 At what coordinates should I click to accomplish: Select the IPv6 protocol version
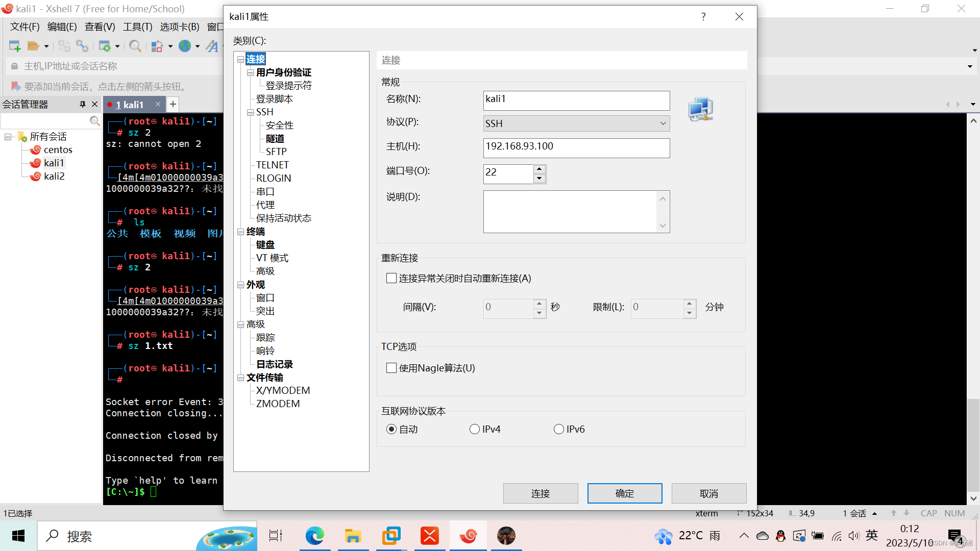pyautogui.click(x=558, y=429)
